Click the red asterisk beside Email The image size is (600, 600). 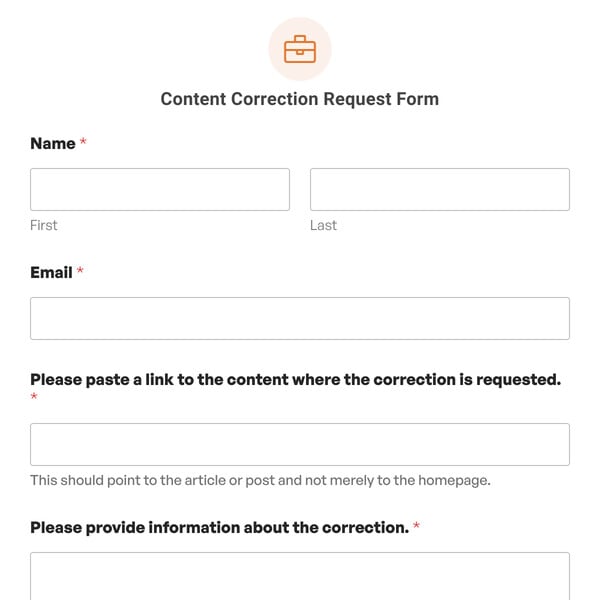tap(80, 272)
